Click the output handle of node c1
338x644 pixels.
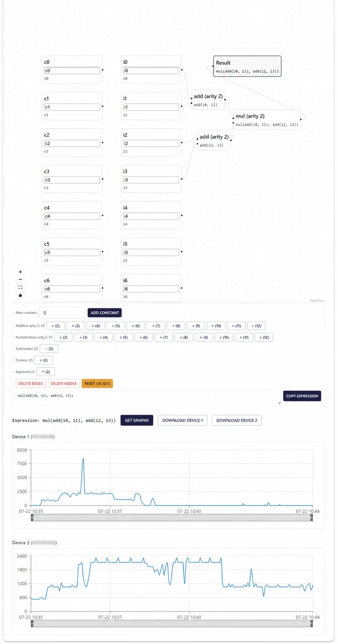click(103, 106)
